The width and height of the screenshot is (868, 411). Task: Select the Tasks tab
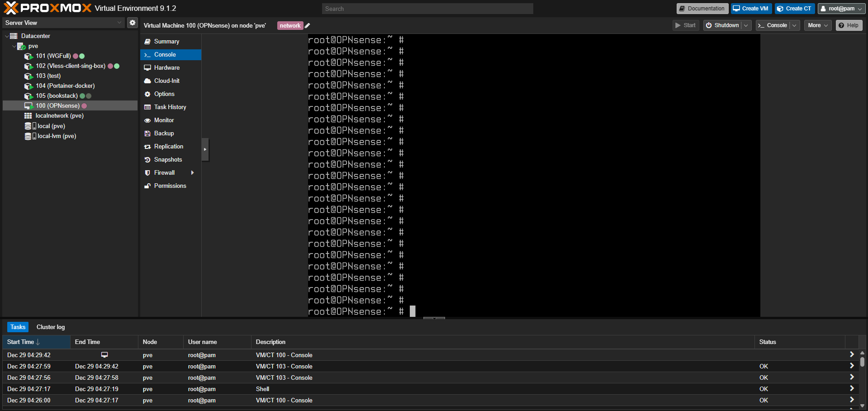[18, 327]
